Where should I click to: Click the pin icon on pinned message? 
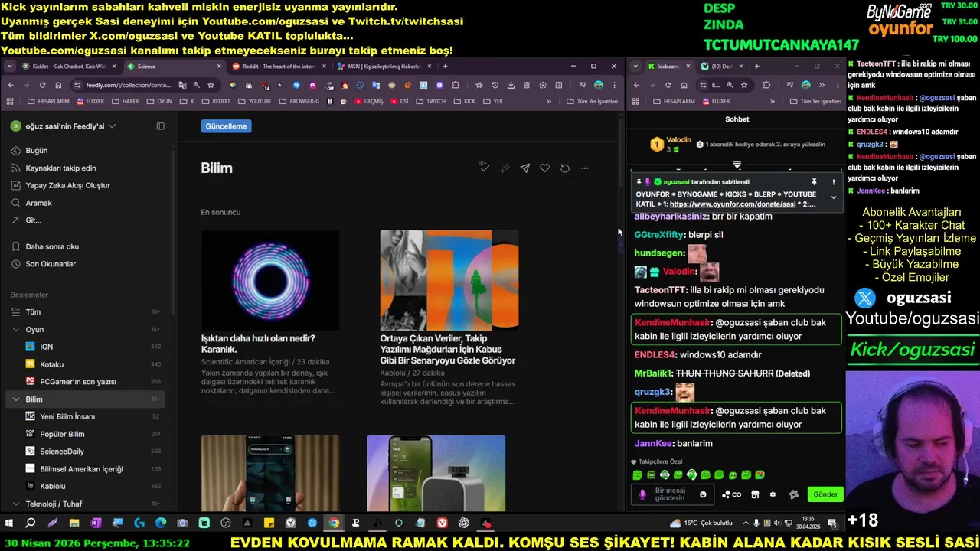pyautogui.click(x=814, y=182)
